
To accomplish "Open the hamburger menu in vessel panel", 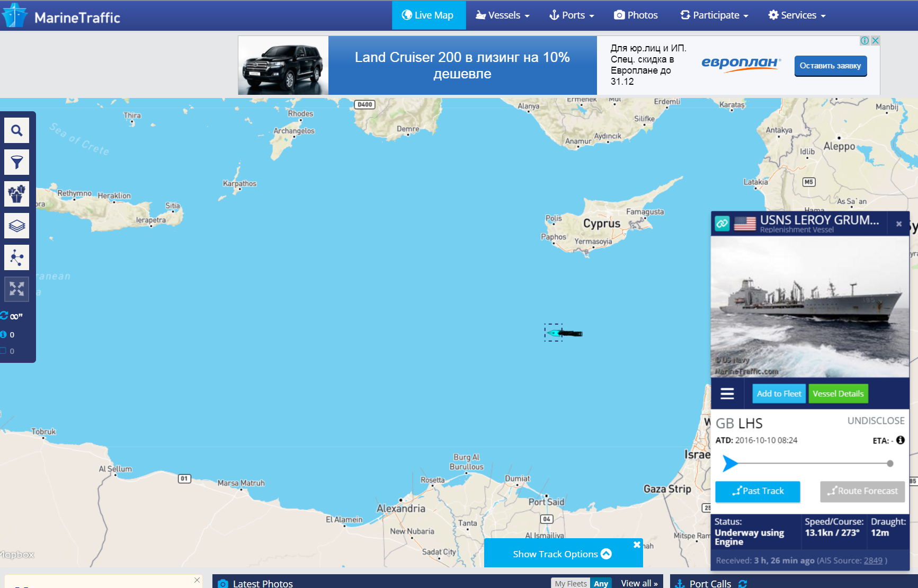I will click(727, 394).
